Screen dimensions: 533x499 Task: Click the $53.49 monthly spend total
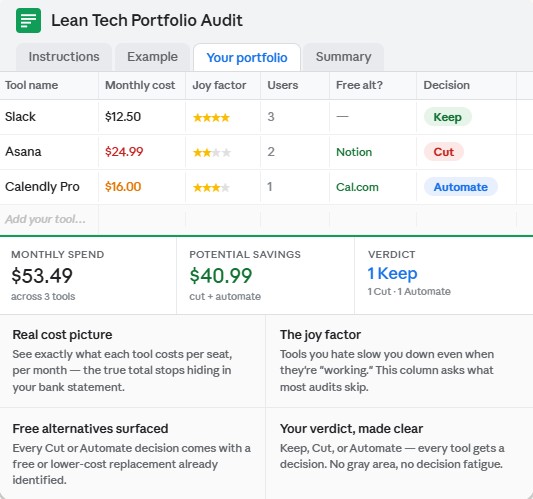coord(42,276)
